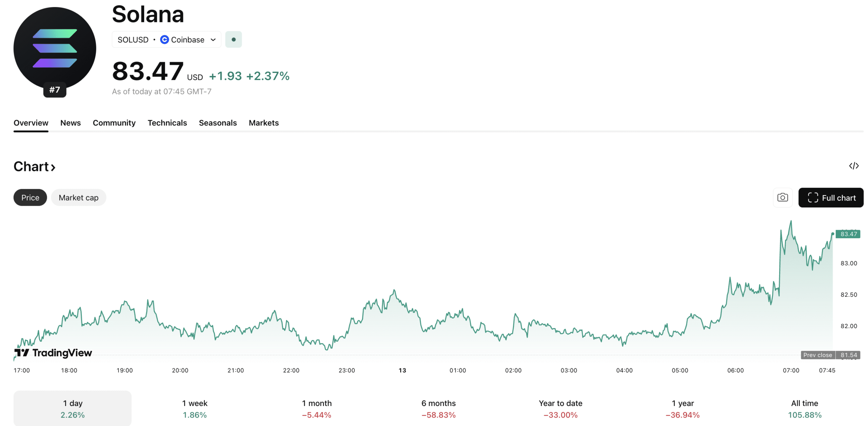This screenshot has height=426, width=868.
Task: Open the All time performance period
Action: 804,408
